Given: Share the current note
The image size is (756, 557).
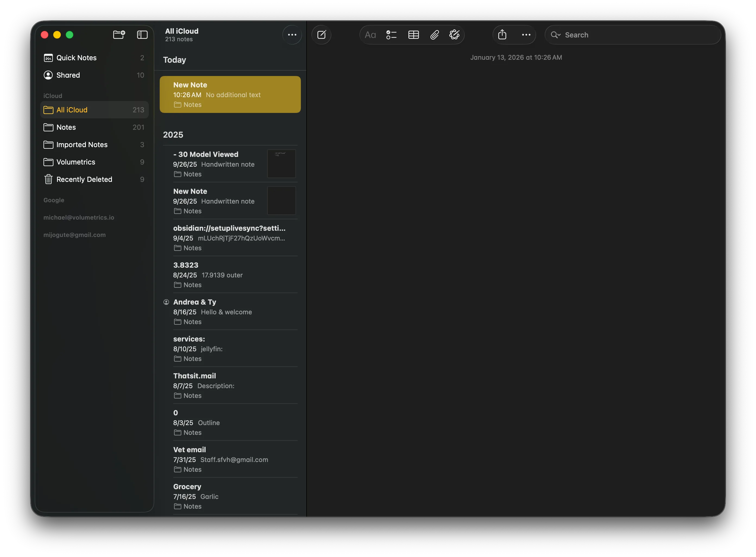Looking at the screenshot, I should [502, 34].
